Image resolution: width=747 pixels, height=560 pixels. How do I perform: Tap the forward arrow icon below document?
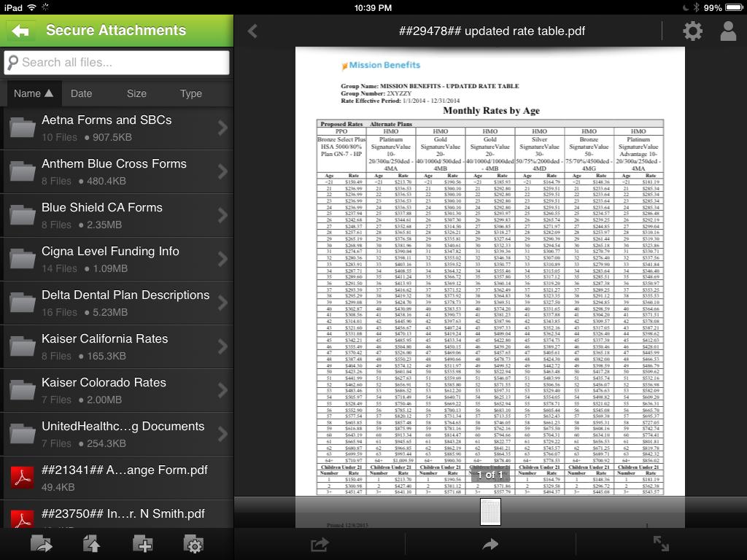[490, 544]
